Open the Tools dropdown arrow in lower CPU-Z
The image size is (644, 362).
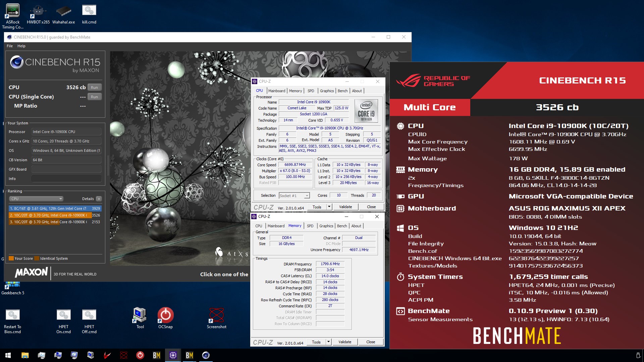[x=329, y=342]
